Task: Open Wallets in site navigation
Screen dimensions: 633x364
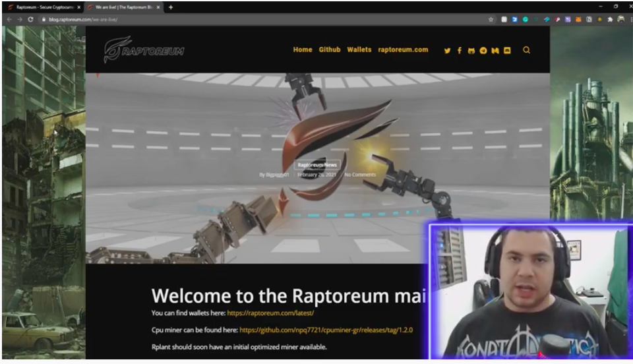Action: pos(359,49)
